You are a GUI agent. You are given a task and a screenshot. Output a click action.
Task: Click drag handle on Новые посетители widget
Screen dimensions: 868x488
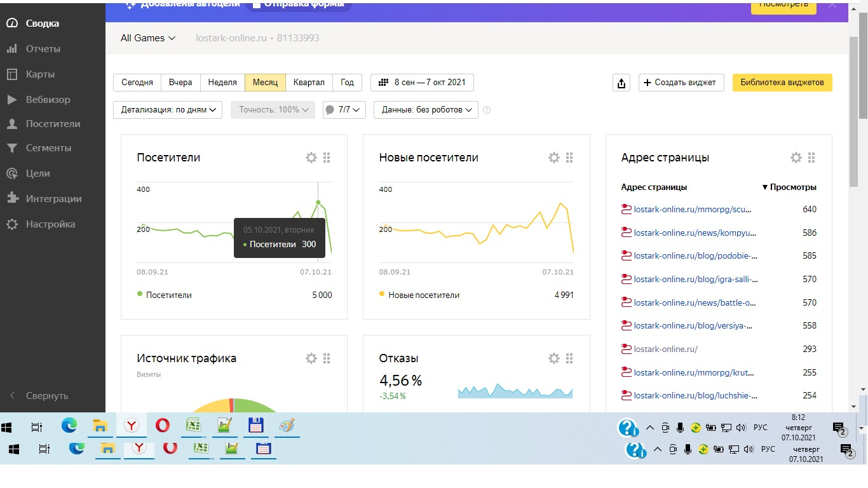(569, 158)
